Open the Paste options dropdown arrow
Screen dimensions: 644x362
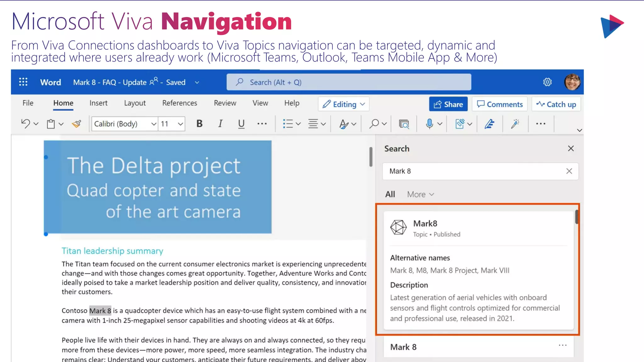(x=61, y=124)
